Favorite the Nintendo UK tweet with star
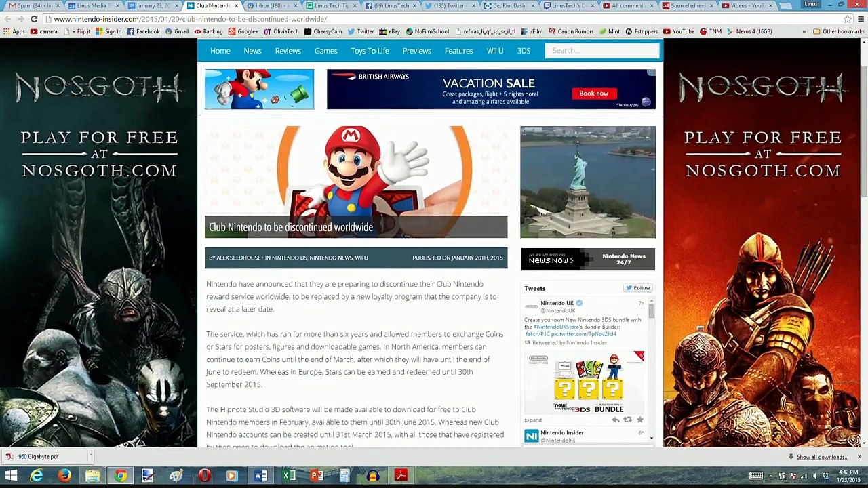The image size is (868, 488). (x=639, y=420)
